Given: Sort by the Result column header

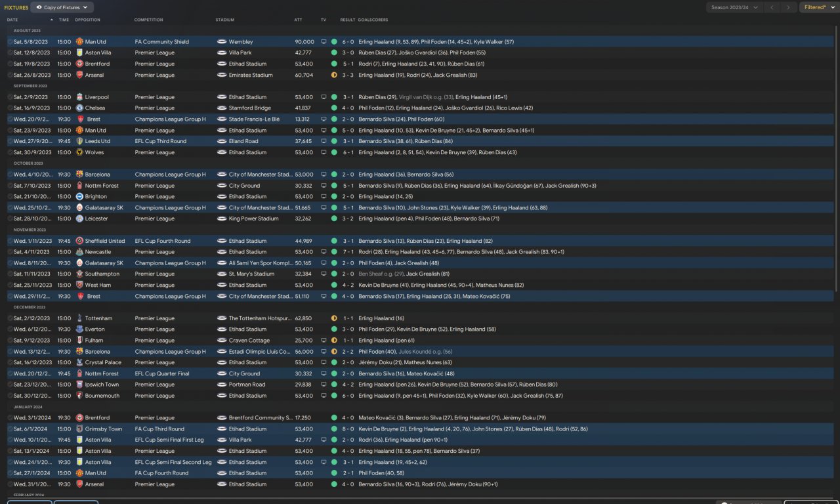Looking at the screenshot, I should 347,20.
